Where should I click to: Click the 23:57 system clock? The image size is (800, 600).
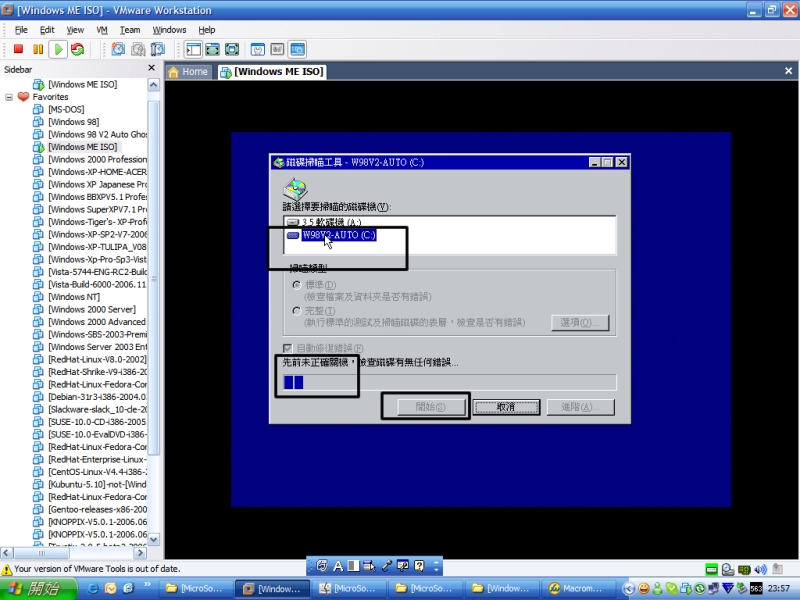click(x=778, y=589)
